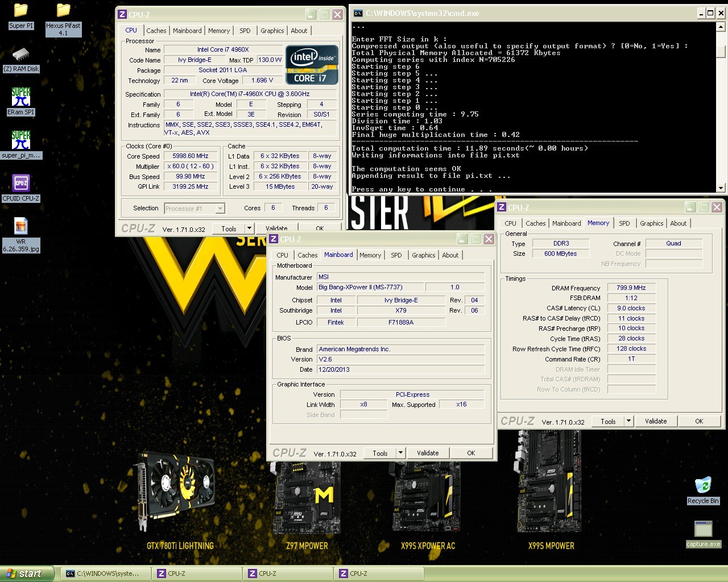The width and height of the screenshot is (728, 582).
Task: Open Graphics tab in Mainboard CPU-Z window
Action: tap(424, 255)
